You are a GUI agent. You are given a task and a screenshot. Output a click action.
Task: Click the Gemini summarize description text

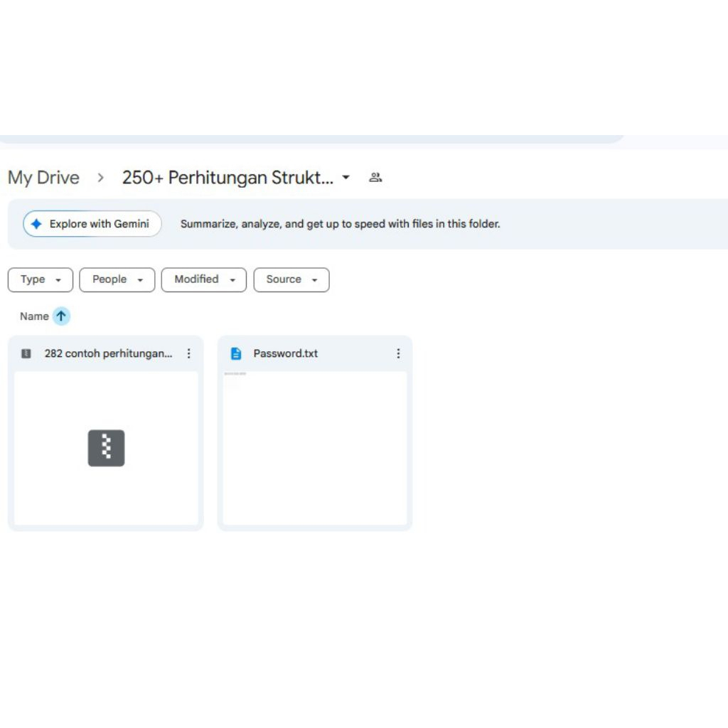(x=341, y=224)
